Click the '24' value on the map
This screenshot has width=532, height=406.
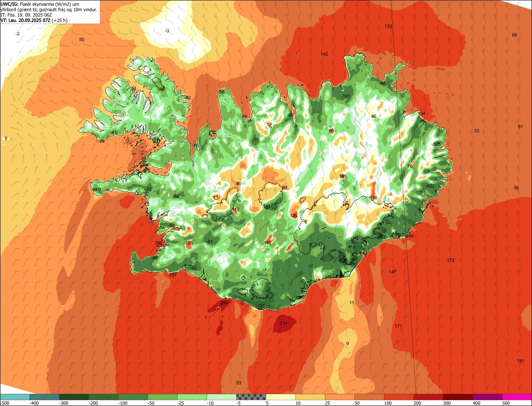[323, 247]
